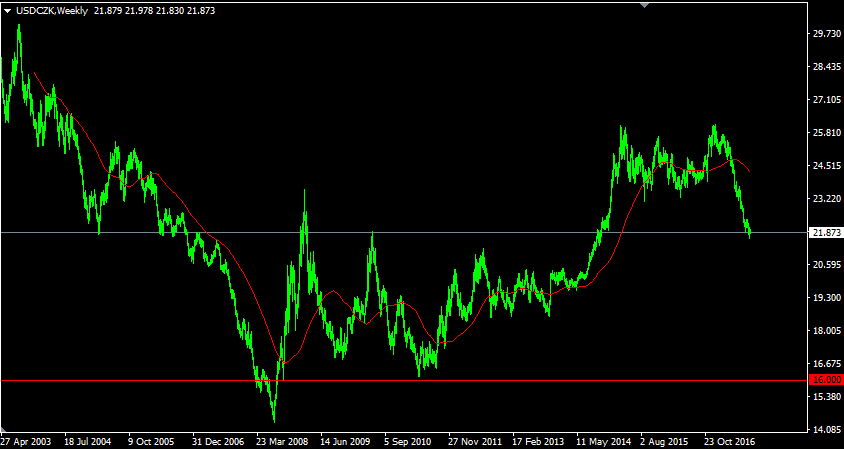
Task: Click the 15.380 price scale label
Action: pyautogui.click(x=826, y=396)
